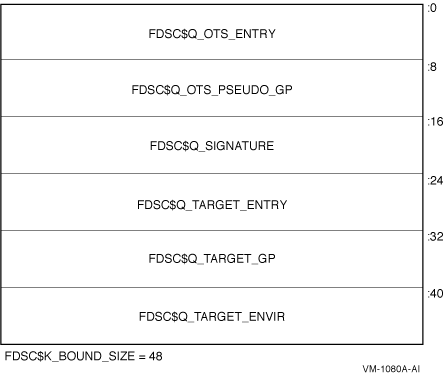443x376 pixels.
Task: Click the VM-1080A-AI figure identifier
Action: point(391,369)
